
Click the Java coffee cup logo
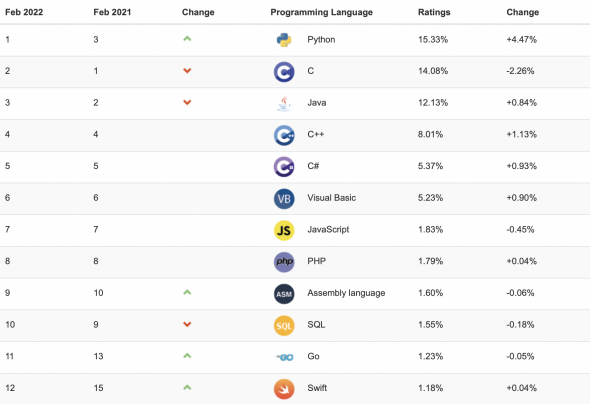(284, 104)
